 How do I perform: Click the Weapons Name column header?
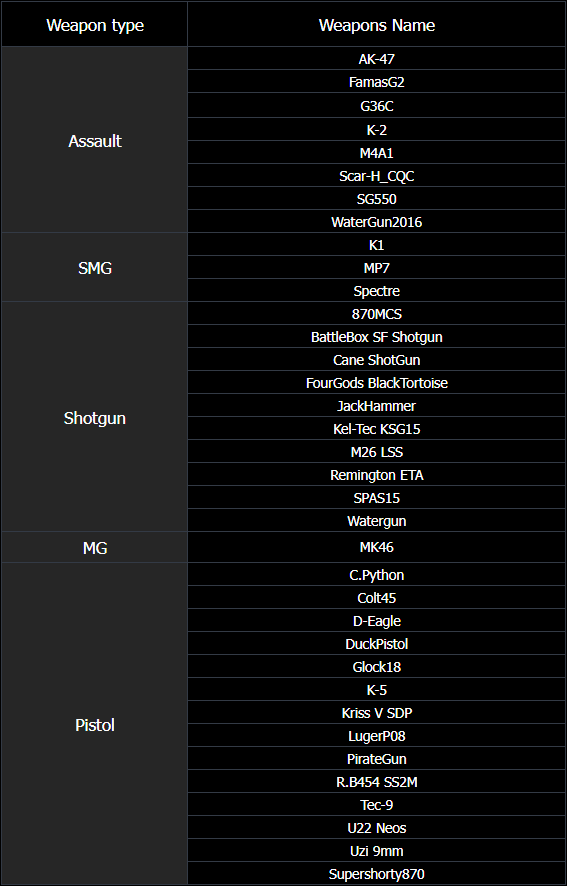pyautogui.click(x=376, y=25)
